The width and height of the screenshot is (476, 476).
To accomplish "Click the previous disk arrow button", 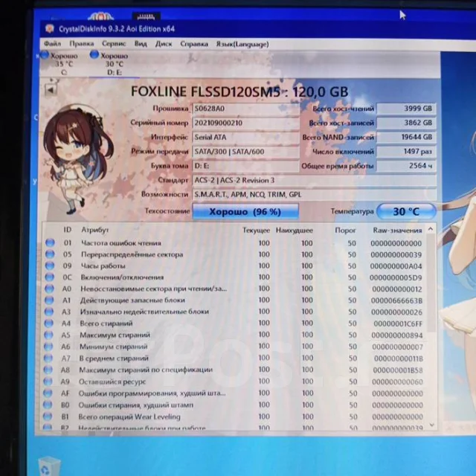I will coord(51,90).
